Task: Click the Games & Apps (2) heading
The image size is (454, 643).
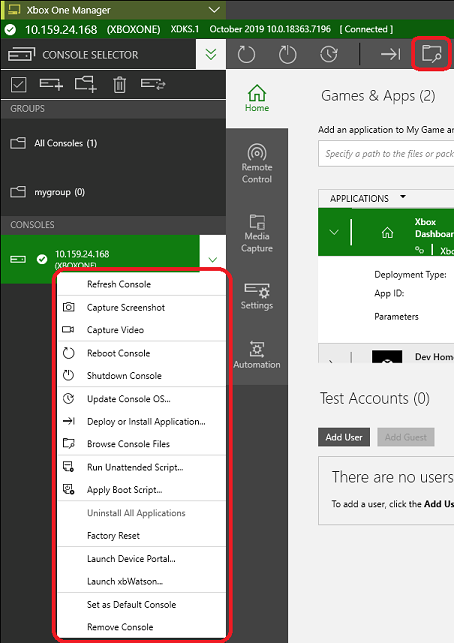Action: 378,96
